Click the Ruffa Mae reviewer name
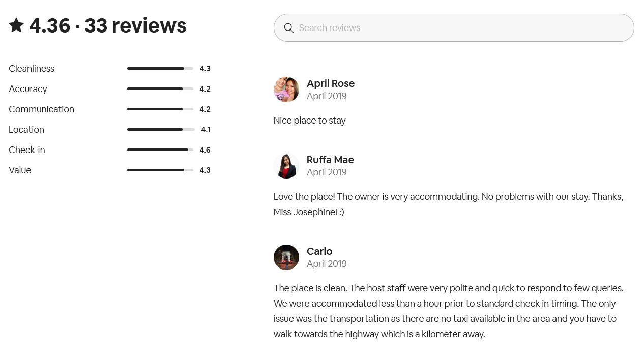Viewport: 644px width, 357px height. [x=330, y=160]
